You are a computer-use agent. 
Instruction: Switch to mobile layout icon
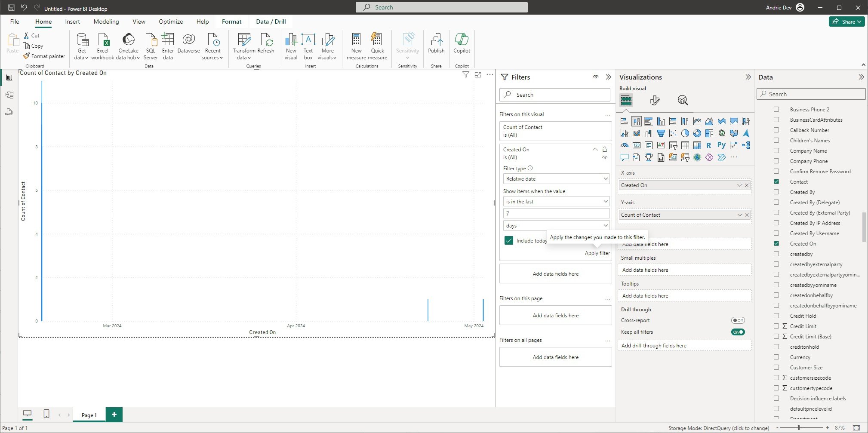point(46,414)
